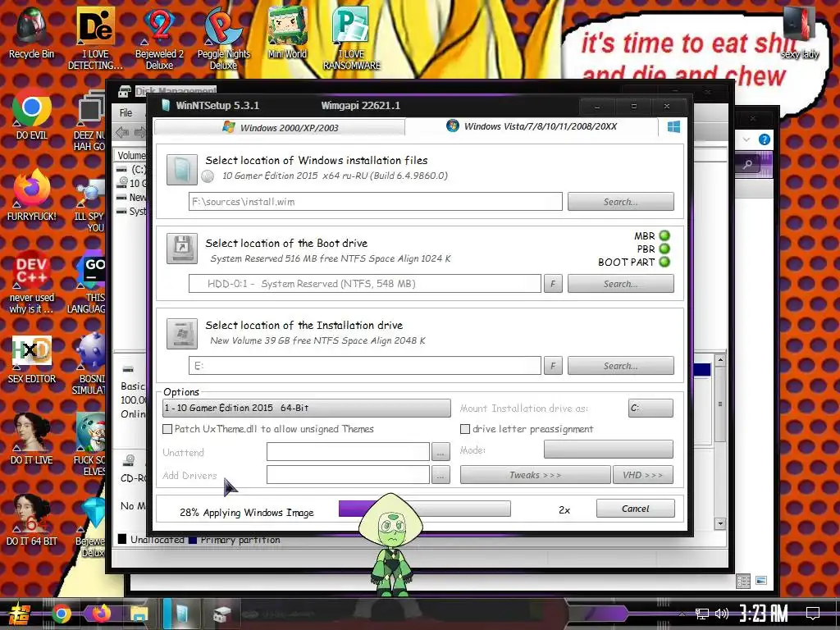This screenshot has width=840, height=630.
Task: Open the Mount Installation drive as C: dropdown
Action: point(651,409)
